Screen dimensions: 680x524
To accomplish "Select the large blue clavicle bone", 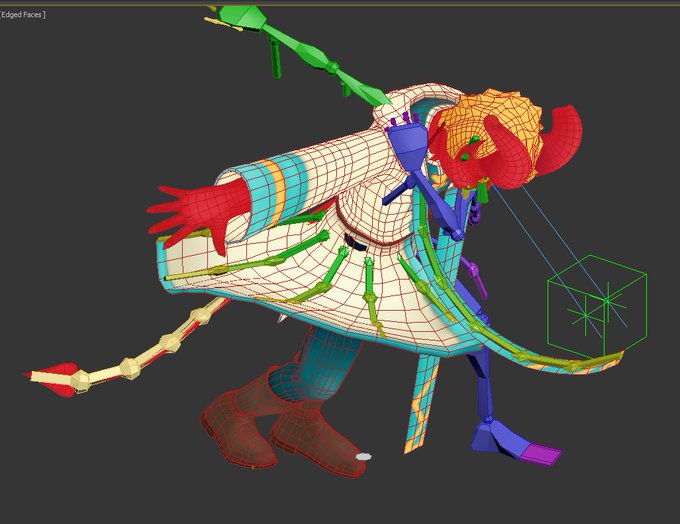I will coord(408,147).
